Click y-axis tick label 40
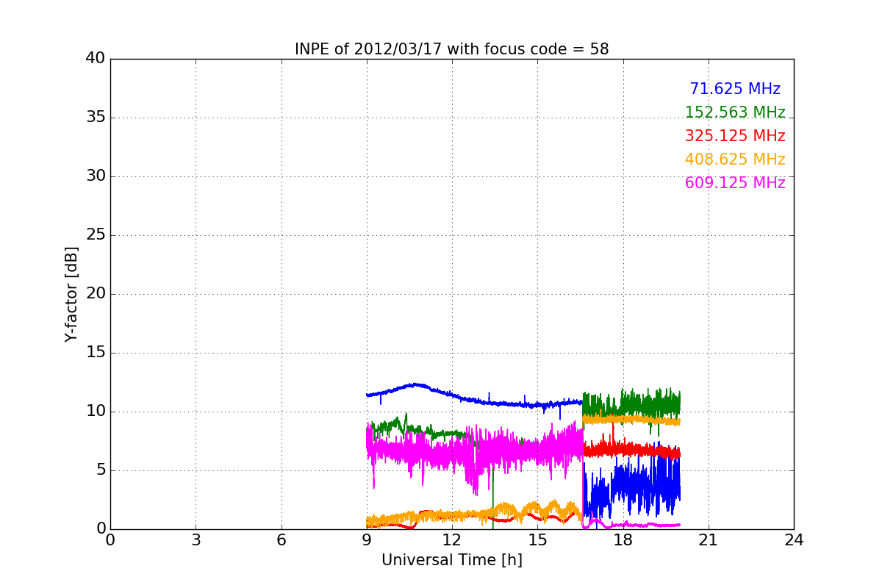 tap(95, 59)
